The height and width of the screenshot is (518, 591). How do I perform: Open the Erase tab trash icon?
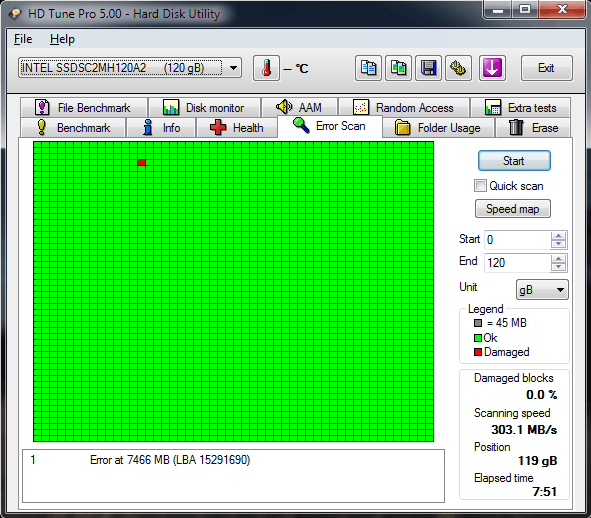click(516, 127)
